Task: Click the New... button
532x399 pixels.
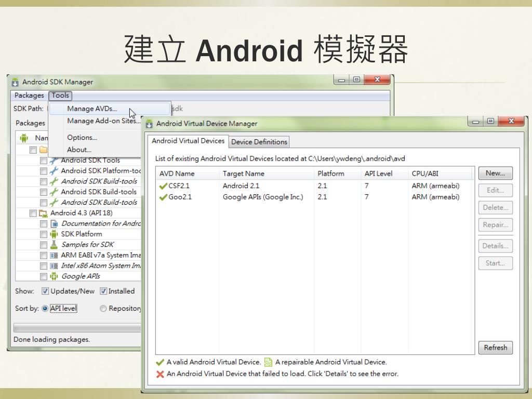Action: [495, 173]
